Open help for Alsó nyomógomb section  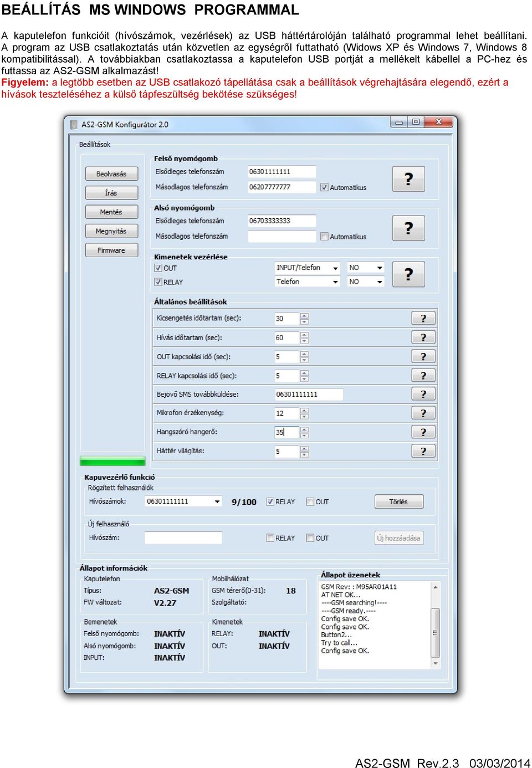click(x=408, y=228)
